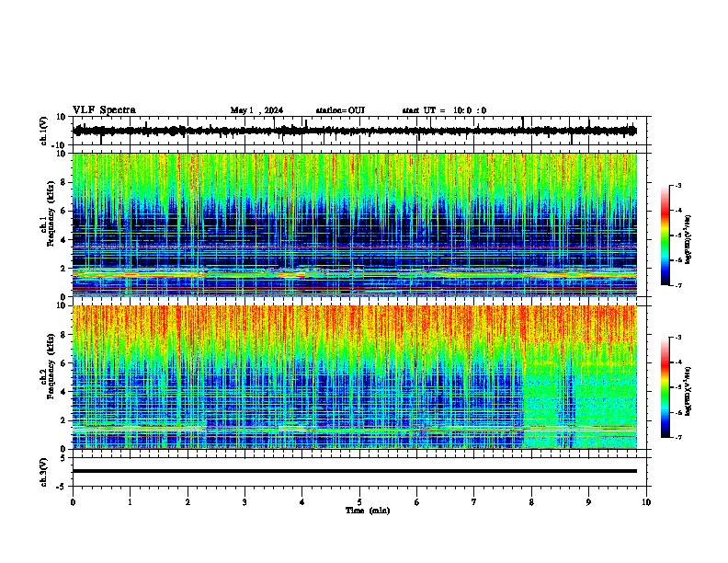Viewport: 728px width, 563px height.
Task: Click the time axis tick label '2'
Action: (x=188, y=502)
